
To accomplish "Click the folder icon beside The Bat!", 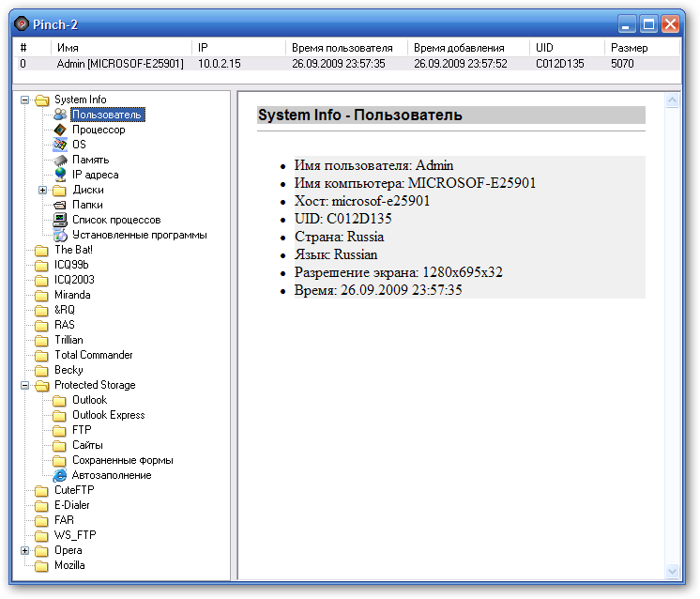I will 41,250.
